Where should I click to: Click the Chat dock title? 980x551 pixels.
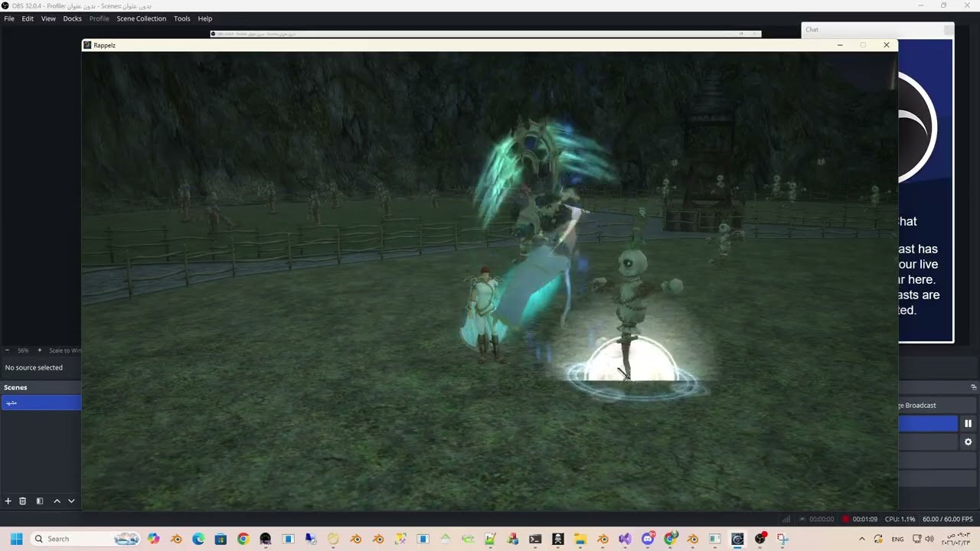[812, 29]
